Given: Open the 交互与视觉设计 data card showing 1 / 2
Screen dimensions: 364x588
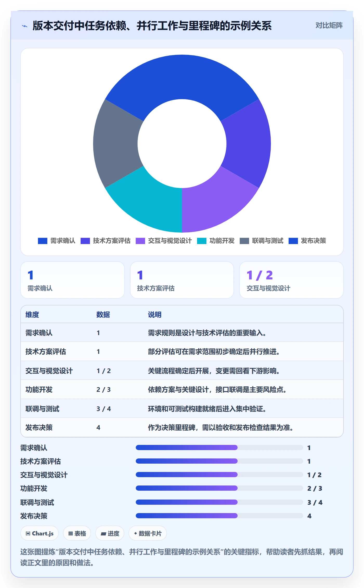Looking at the screenshot, I should coord(291,280).
